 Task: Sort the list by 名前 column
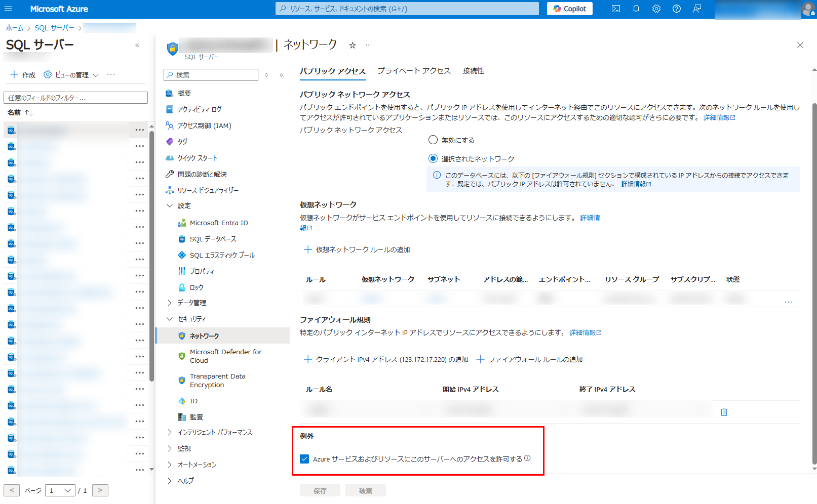20,112
